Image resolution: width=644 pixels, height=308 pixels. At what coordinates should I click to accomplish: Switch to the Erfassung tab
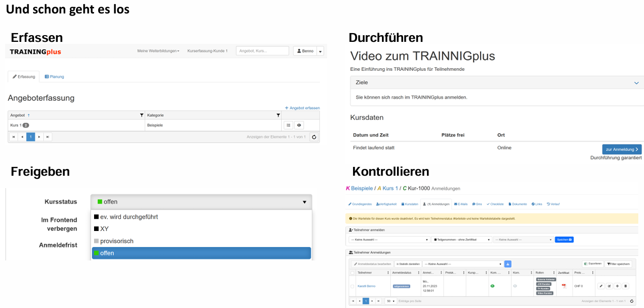coord(24,76)
